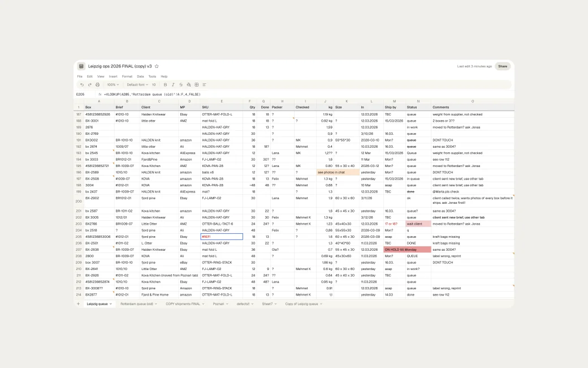The width and height of the screenshot is (588, 368).
Task: Click the text alignment icon
Action: click(204, 85)
